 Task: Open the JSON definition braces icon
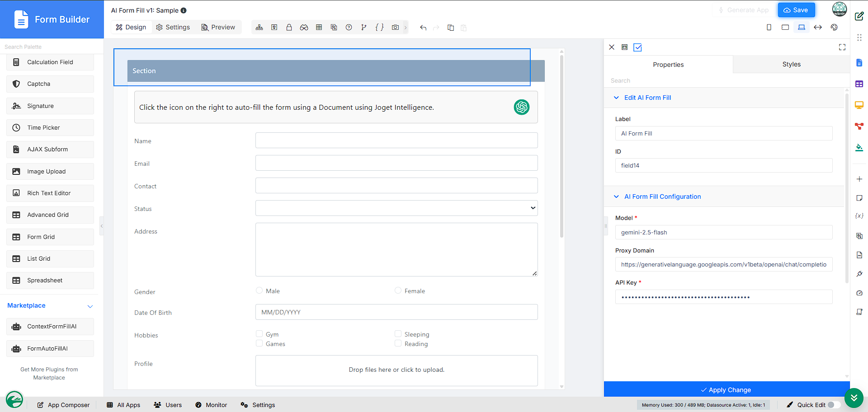pos(379,28)
